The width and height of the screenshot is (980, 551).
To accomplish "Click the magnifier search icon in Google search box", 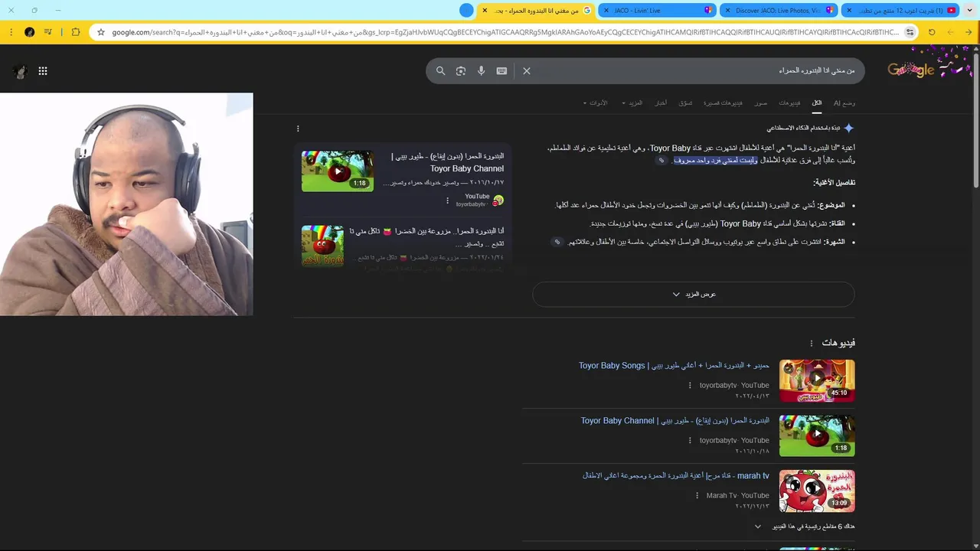I will [440, 70].
